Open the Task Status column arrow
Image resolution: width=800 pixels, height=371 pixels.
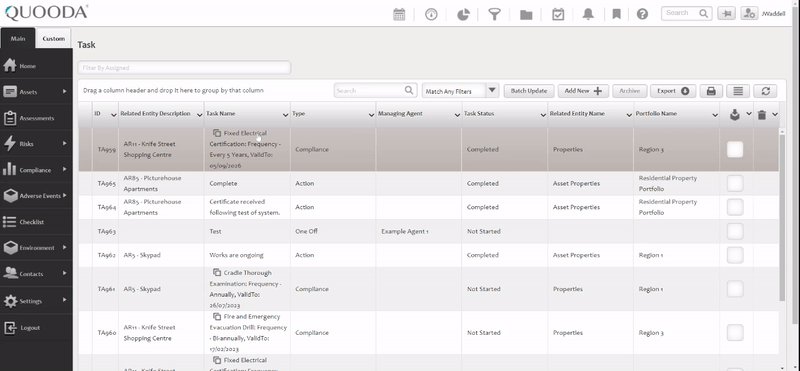tap(543, 115)
